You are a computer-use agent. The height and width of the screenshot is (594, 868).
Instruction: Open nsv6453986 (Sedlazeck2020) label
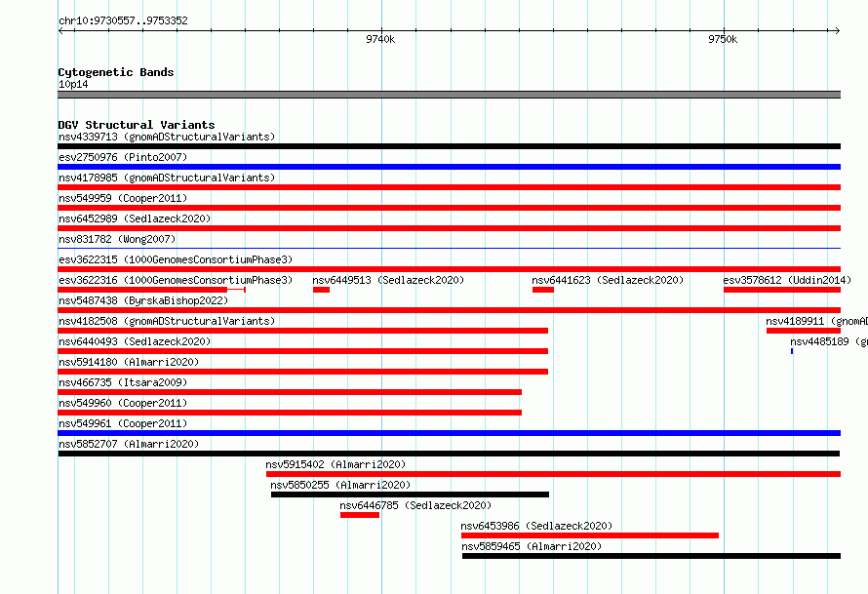pyautogui.click(x=536, y=526)
